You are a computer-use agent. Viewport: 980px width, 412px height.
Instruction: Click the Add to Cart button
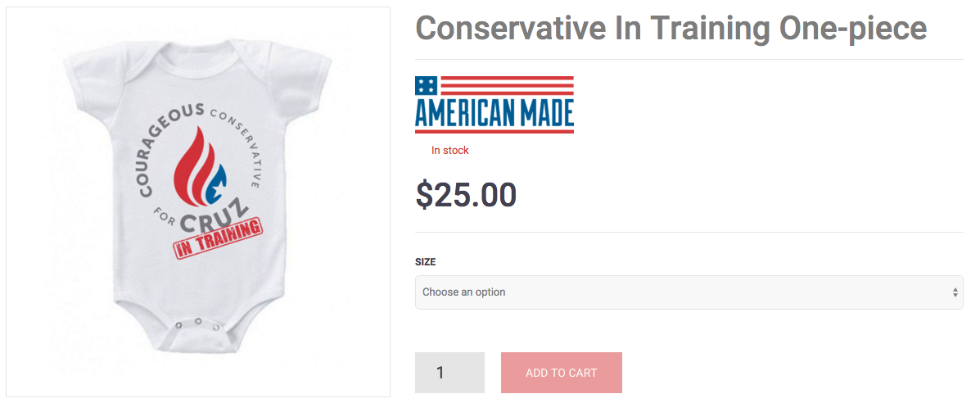pos(562,373)
